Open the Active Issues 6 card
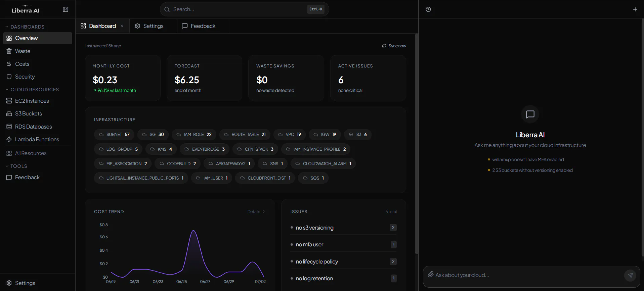The height and width of the screenshot is (291, 644). coord(368,78)
